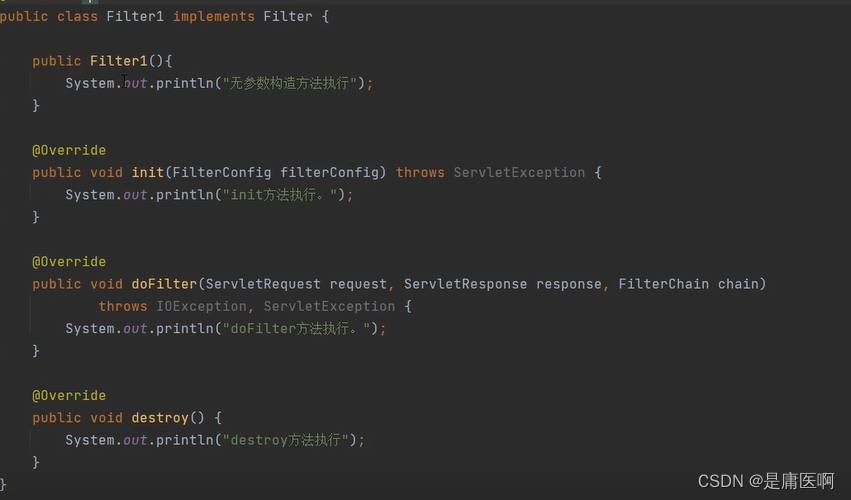Viewport: 851px width, 500px height.
Task: Click the FilterChain parameter type
Action: point(664,284)
